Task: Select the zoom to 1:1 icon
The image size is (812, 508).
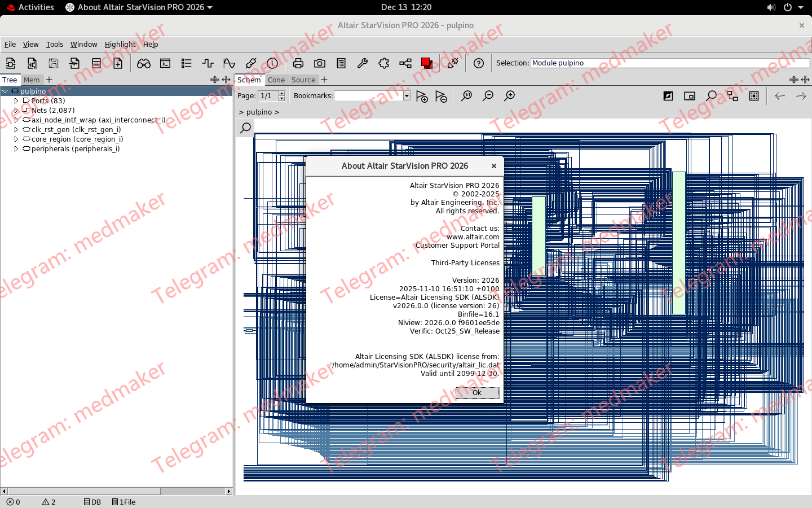Action: [466, 95]
